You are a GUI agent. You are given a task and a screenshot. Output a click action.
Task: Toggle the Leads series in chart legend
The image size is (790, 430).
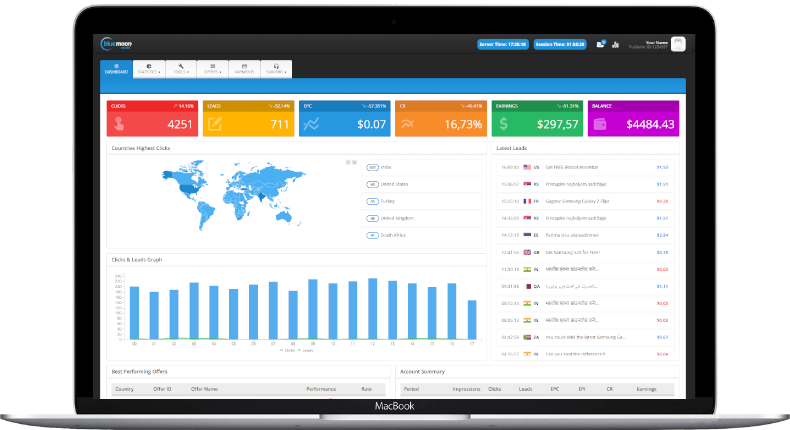click(x=304, y=350)
